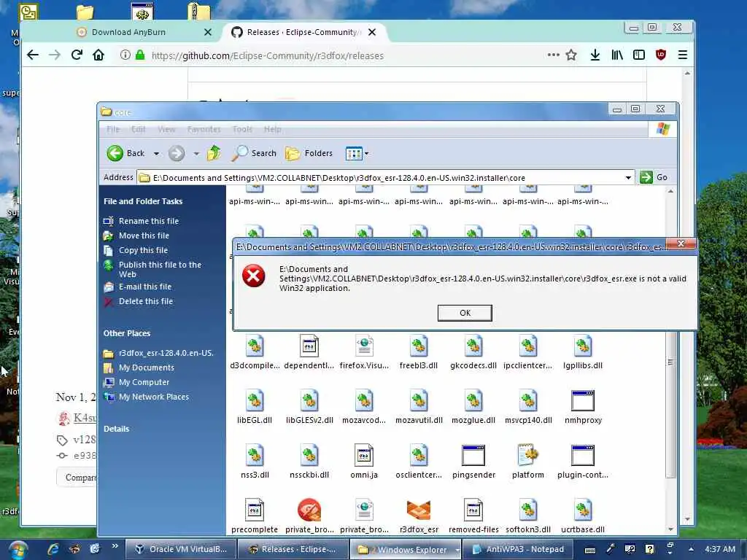Select the nss3.dll file icon
The width and height of the screenshot is (747, 560).
[x=255, y=455]
